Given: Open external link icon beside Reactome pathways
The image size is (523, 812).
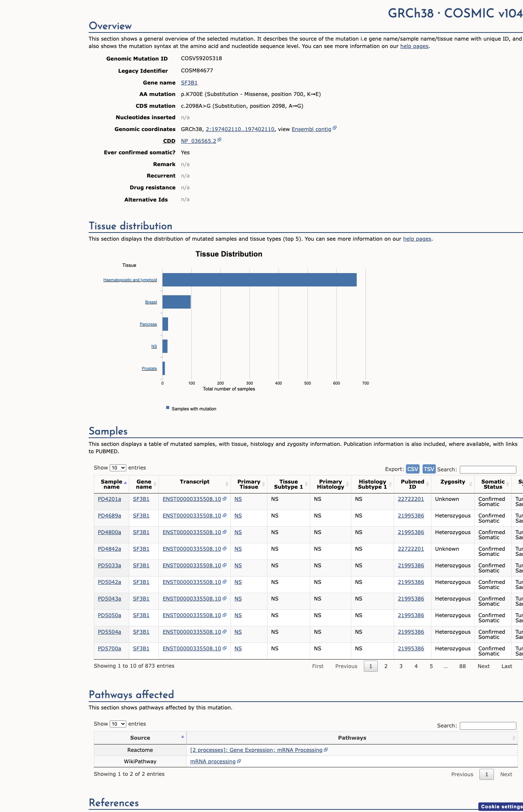Looking at the screenshot, I should click(326, 750).
